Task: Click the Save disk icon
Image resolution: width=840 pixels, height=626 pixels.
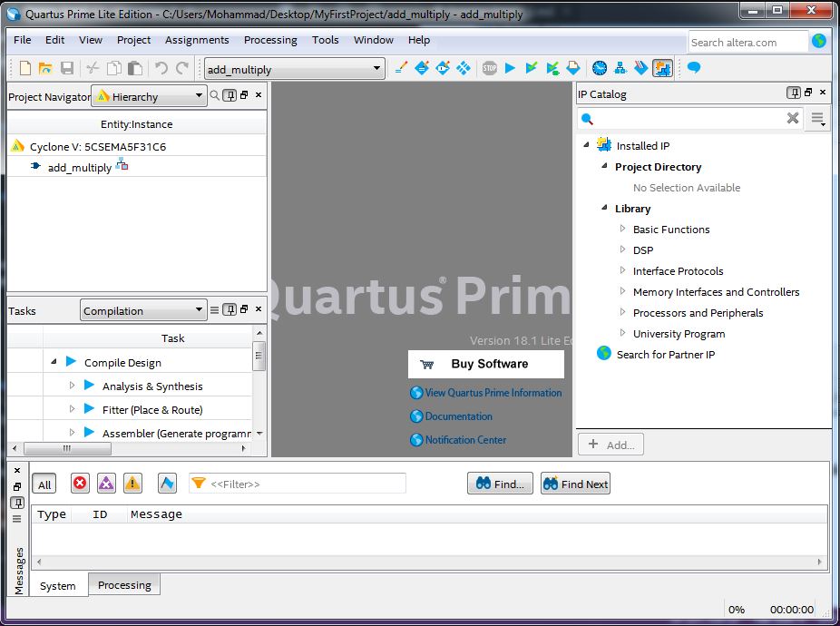Action: tap(67, 68)
